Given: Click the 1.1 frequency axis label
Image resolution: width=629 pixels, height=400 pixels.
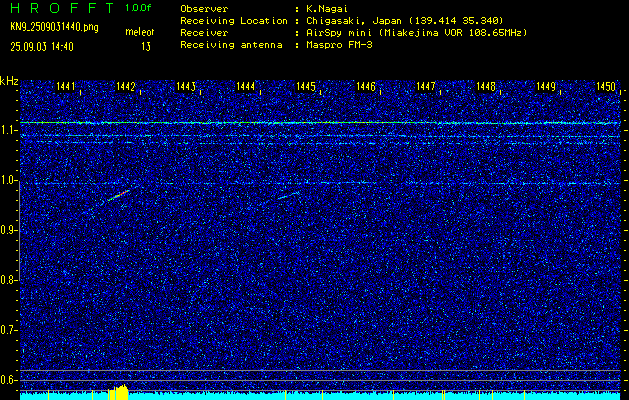Looking at the screenshot, I should [x=9, y=130].
